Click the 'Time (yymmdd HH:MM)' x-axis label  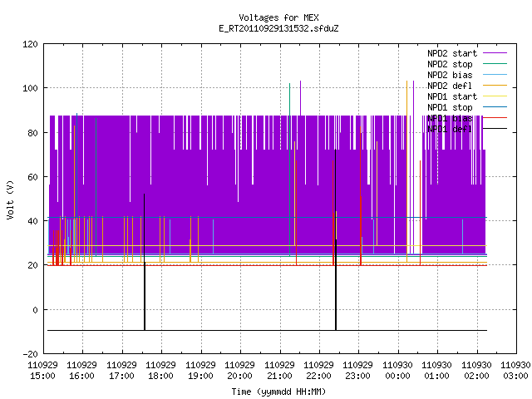pyautogui.click(x=278, y=392)
